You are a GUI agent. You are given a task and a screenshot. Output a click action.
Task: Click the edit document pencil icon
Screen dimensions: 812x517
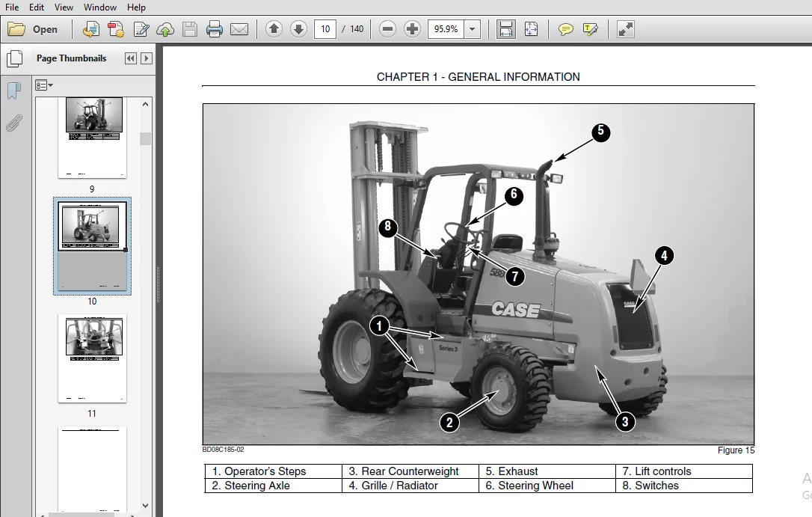coord(141,29)
